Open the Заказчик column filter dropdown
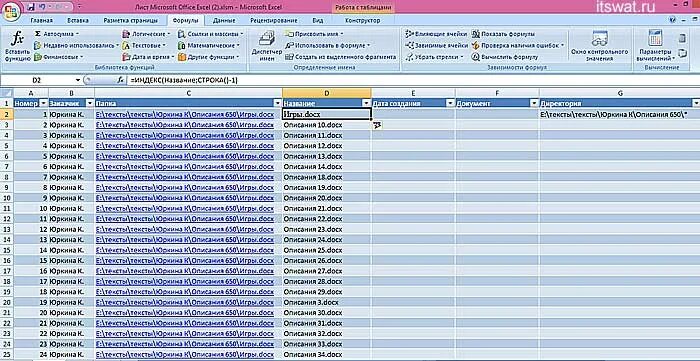700x361 pixels. 89,104
